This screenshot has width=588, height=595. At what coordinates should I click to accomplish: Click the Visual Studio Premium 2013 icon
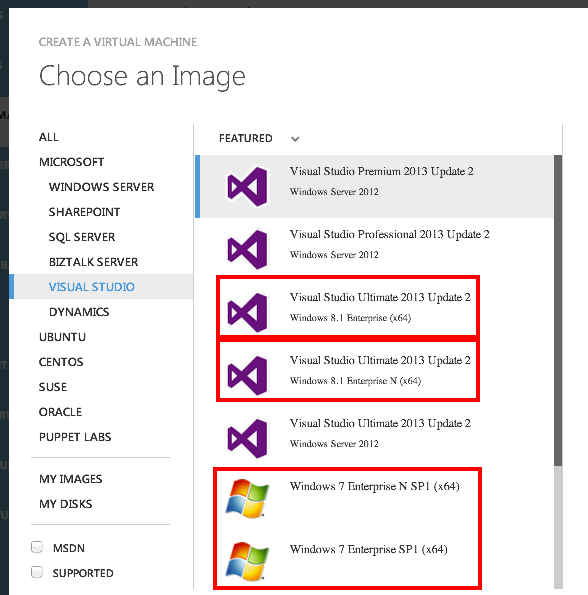[247, 186]
